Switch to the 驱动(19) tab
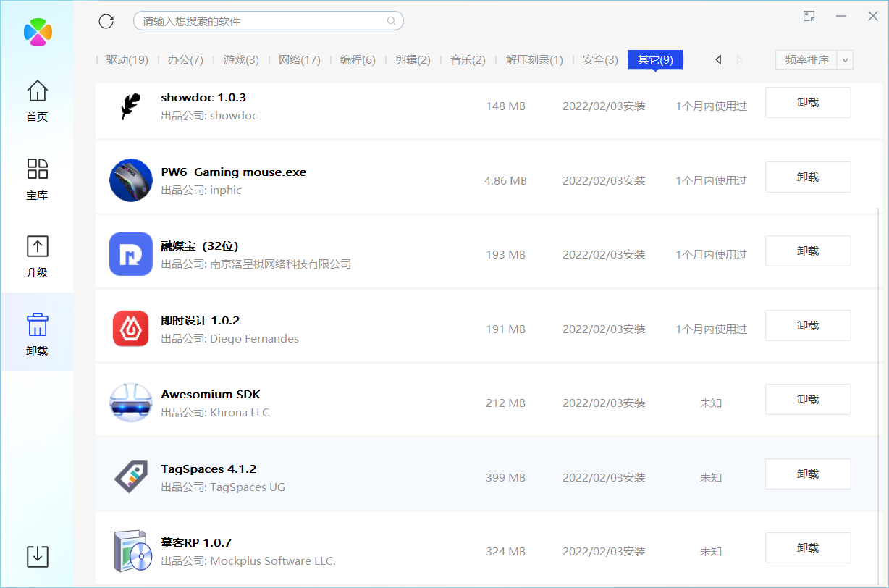Viewport: 889px width, 588px height. [127, 59]
